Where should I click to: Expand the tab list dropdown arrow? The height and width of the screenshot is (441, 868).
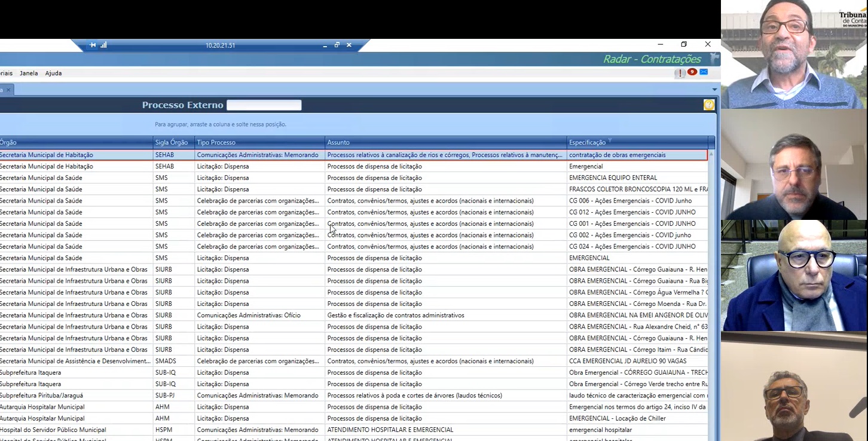click(x=714, y=90)
